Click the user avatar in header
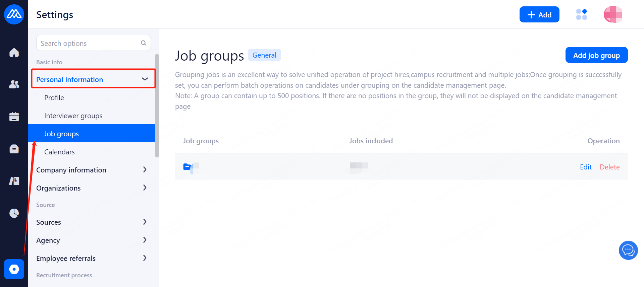 point(612,14)
